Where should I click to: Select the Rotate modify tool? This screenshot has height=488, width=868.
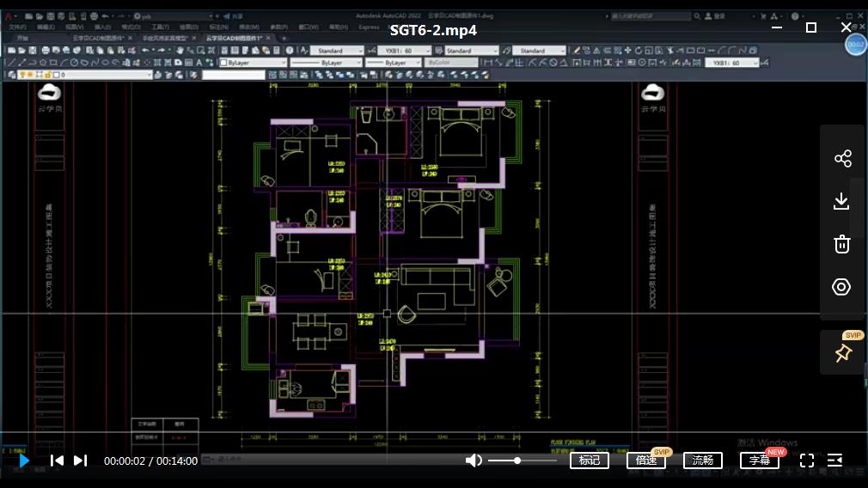pyautogui.click(x=639, y=51)
